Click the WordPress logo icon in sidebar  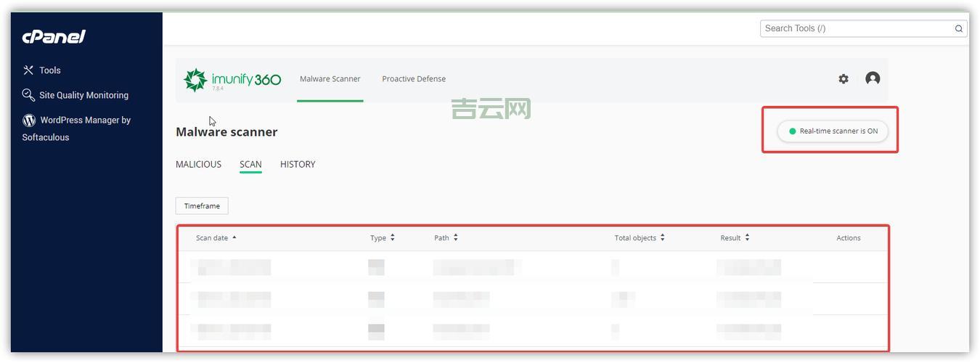point(29,120)
